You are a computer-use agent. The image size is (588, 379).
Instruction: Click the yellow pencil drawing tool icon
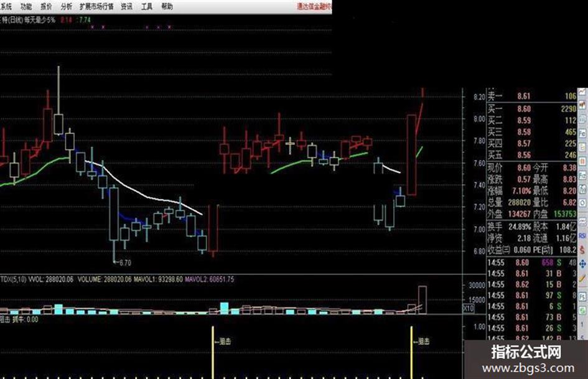[x=582, y=278]
